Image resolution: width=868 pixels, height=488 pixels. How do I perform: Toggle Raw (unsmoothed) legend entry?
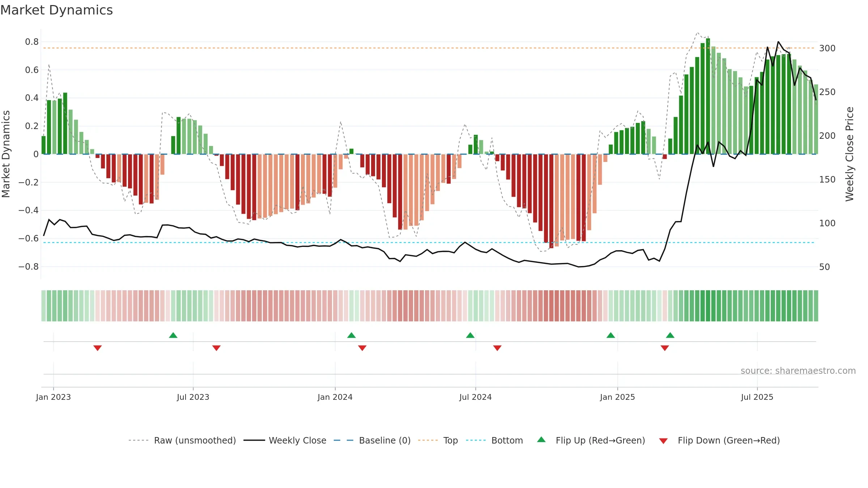[182, 440]
